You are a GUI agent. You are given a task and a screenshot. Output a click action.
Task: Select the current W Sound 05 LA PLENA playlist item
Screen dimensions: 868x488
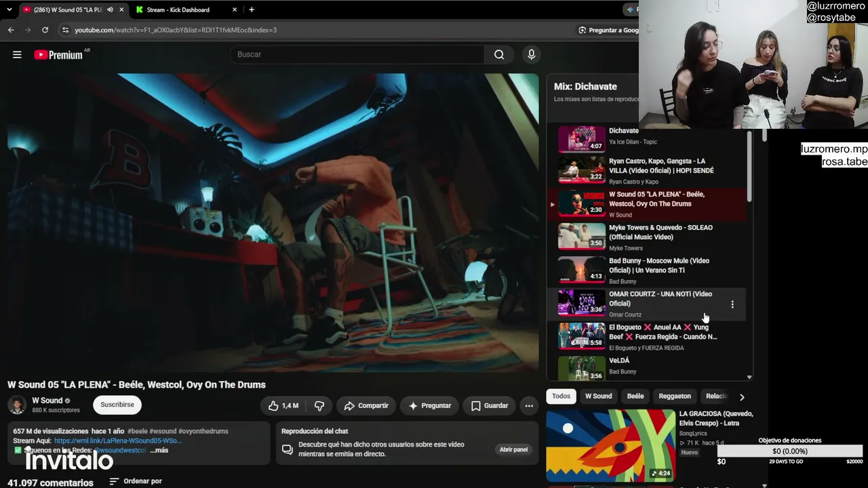(x=646, y=204)
